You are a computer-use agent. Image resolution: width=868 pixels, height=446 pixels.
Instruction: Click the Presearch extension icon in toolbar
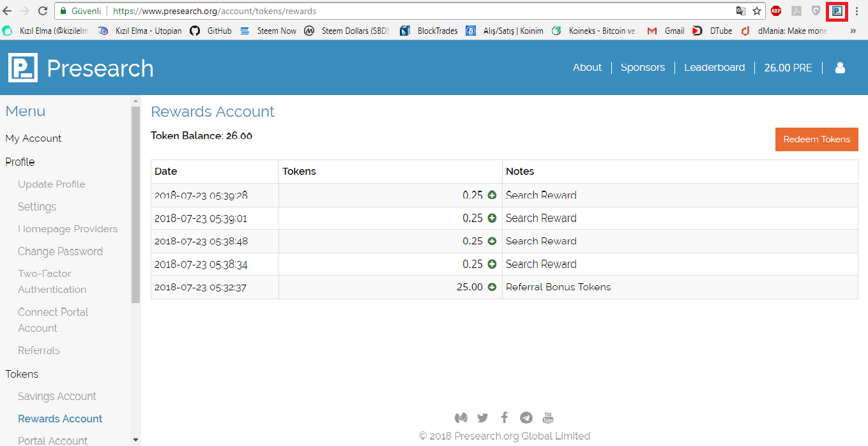tap(837, 11)
